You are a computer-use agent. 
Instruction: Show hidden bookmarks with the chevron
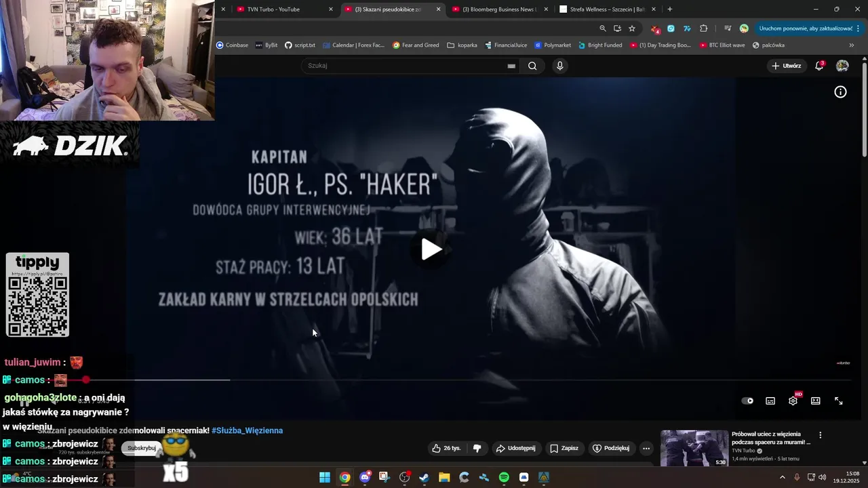852,45
